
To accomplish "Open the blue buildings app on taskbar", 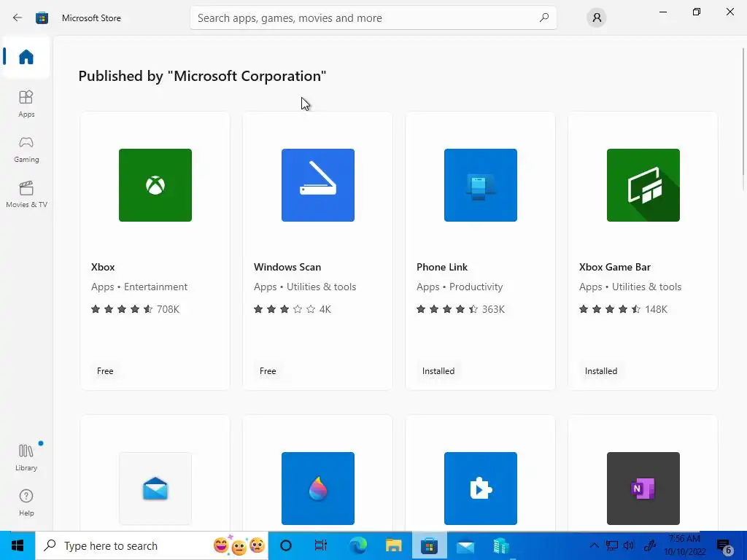I will click(500, 545).
